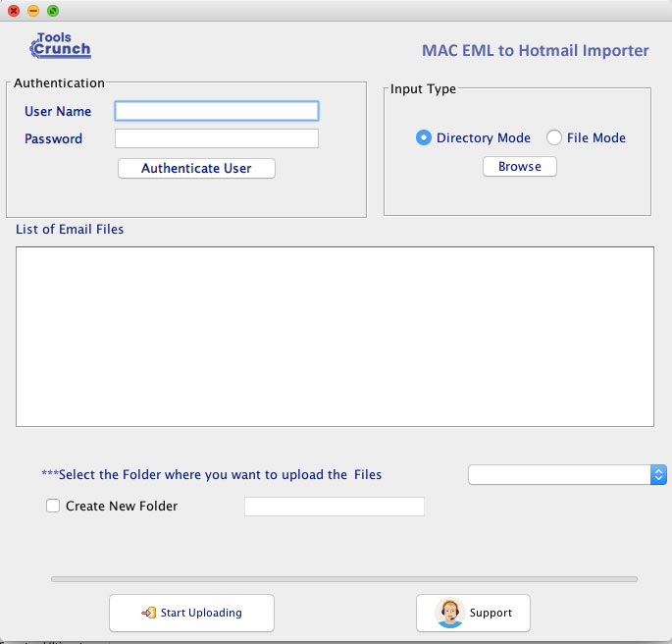The image size is (672, 644).
Task: Click the upload arrow icon beside Start Uploading
Action: tap(149, 613)
